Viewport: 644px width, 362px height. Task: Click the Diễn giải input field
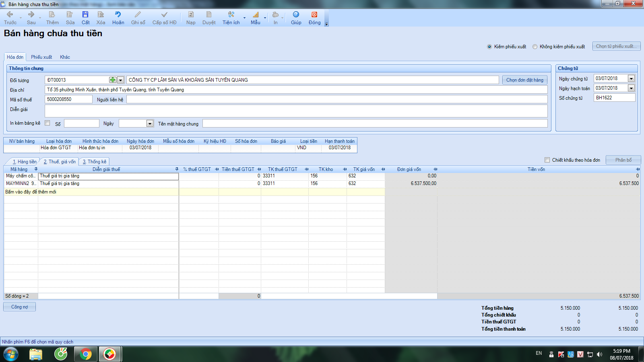point(296,111)
